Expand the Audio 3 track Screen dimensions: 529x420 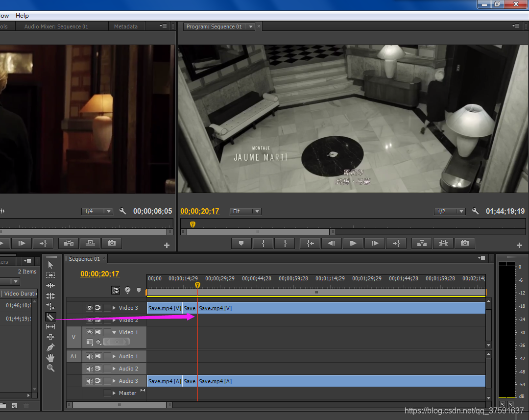114,381
